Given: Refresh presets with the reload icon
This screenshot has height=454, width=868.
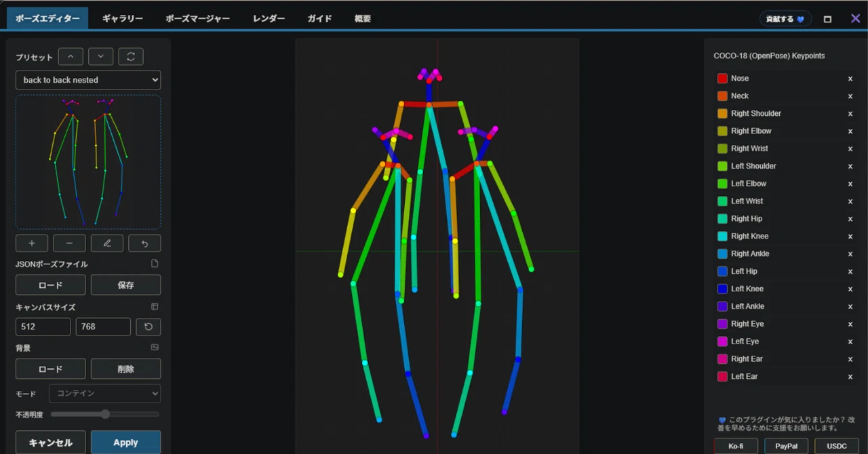Looking at the screenshot, I should pos(131,56).
